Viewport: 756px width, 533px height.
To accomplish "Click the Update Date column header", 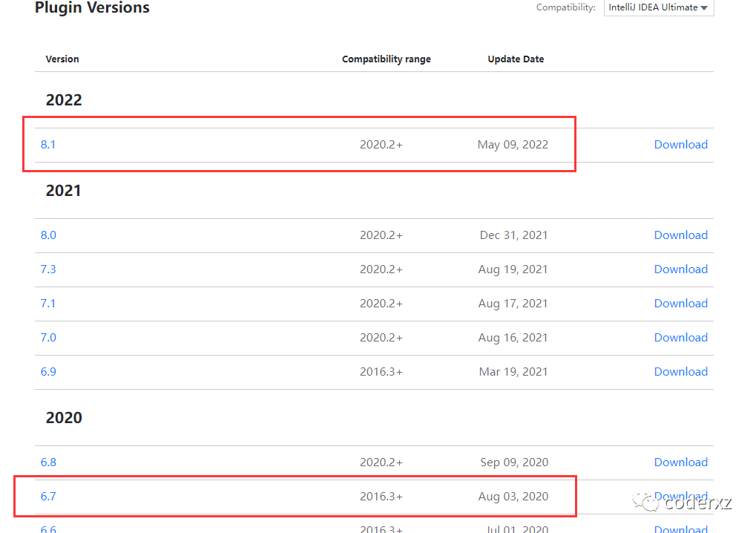I will [x=516, y=59].
